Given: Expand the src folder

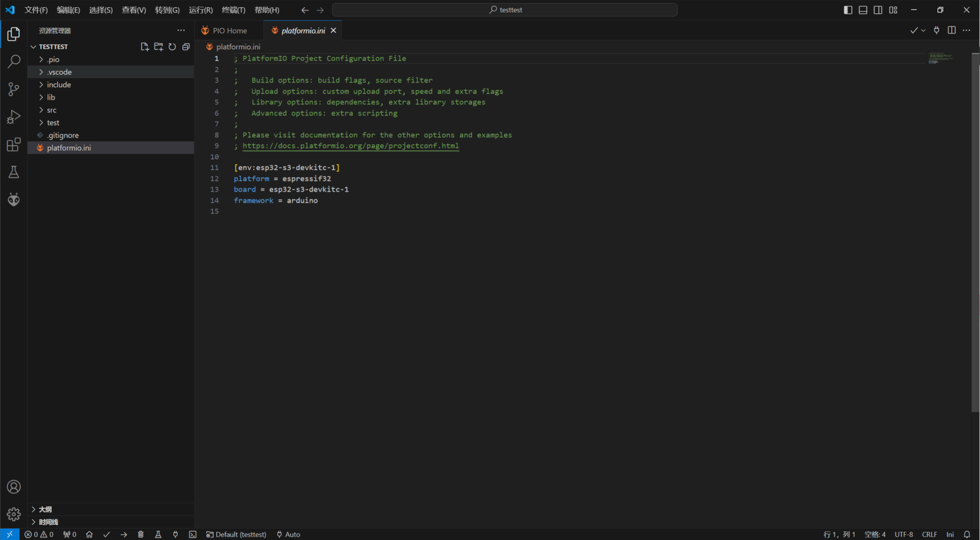Looking at the screenshot, I should coord(52,110).
